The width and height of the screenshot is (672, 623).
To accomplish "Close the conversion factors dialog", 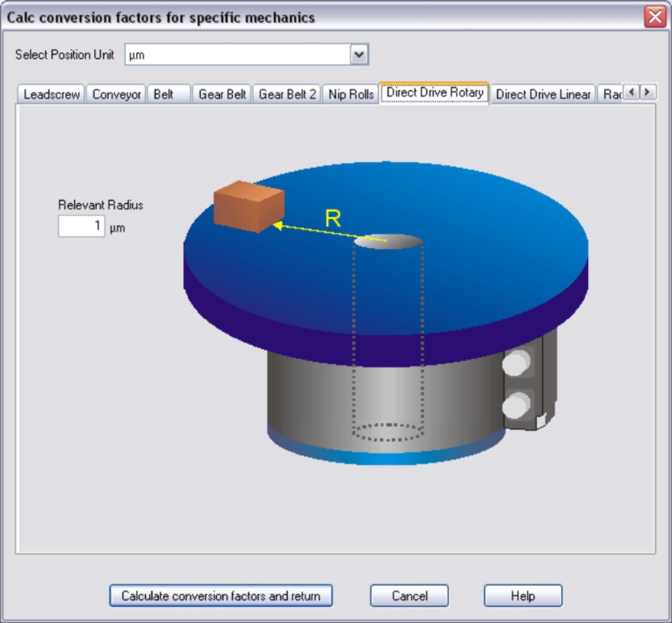I will pos(654,17).
